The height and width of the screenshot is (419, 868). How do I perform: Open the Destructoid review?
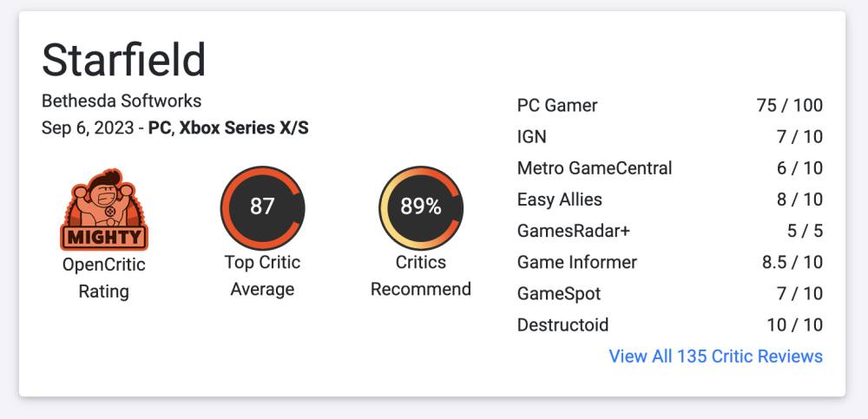562,325
